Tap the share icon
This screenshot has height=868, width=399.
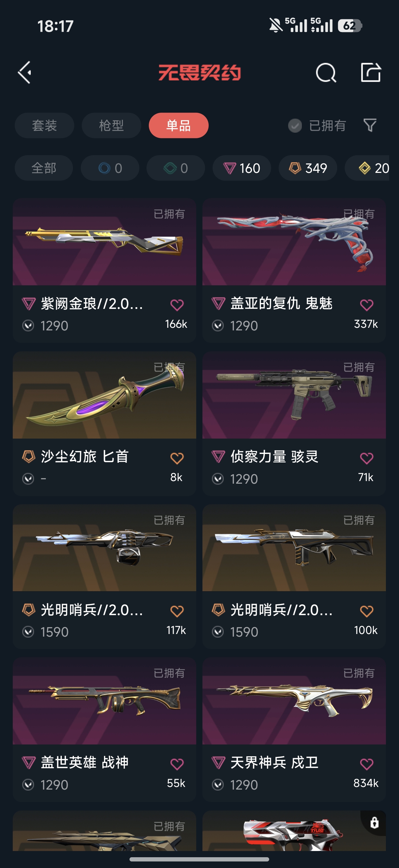371,72
